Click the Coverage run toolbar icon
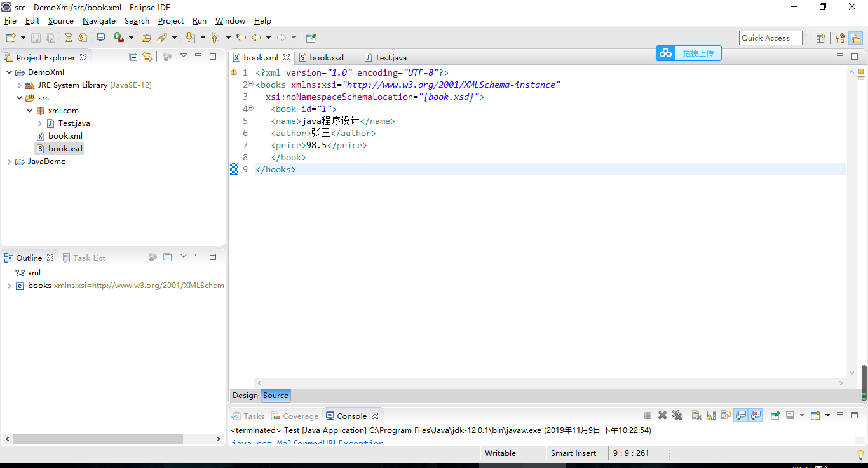 [x=119, y=38]
